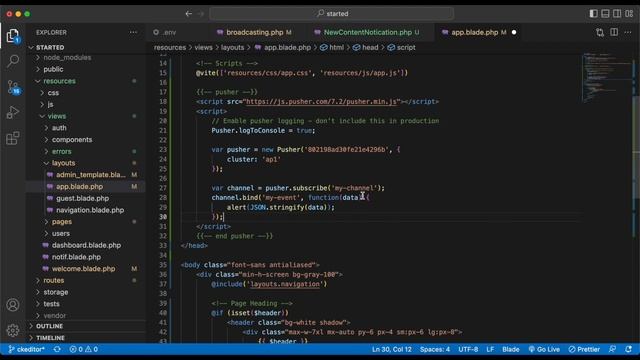Open Source Control view with badge
The width and height of the screenshot is (640, 360).
[x=13, y=87]
